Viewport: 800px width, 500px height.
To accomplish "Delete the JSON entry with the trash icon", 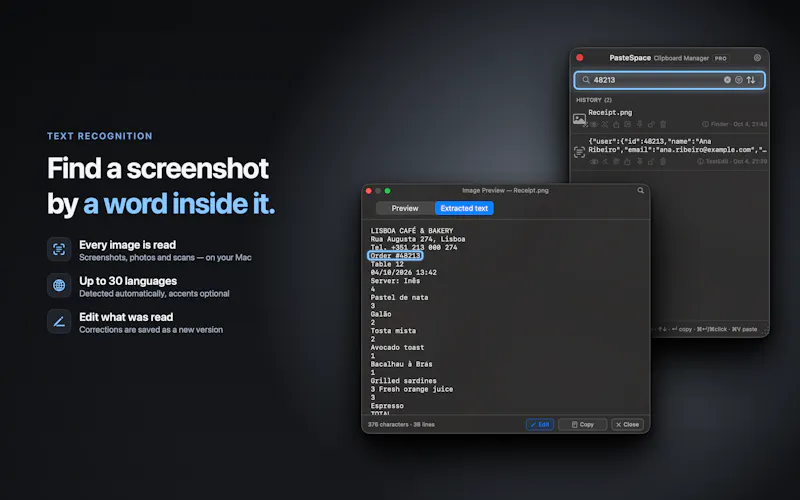I will pos(663,162).
